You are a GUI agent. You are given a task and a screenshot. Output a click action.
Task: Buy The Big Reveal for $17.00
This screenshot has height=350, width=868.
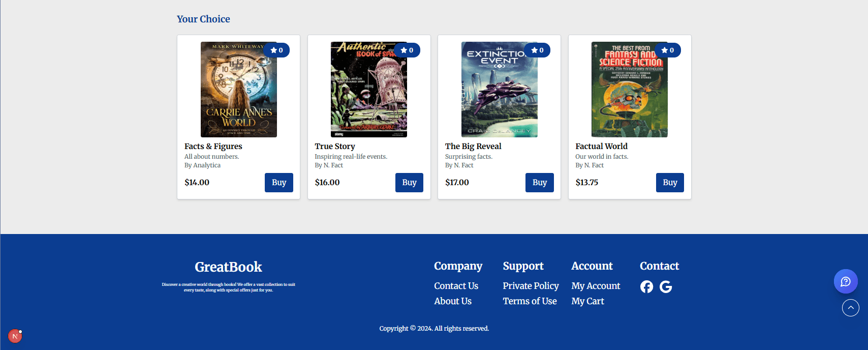click(539, 183)
